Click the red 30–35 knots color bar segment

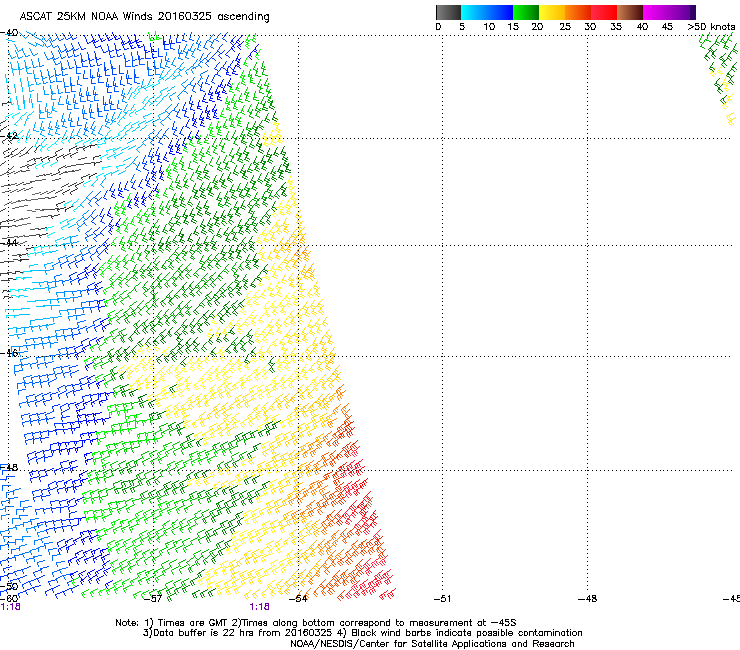(604, 12)
